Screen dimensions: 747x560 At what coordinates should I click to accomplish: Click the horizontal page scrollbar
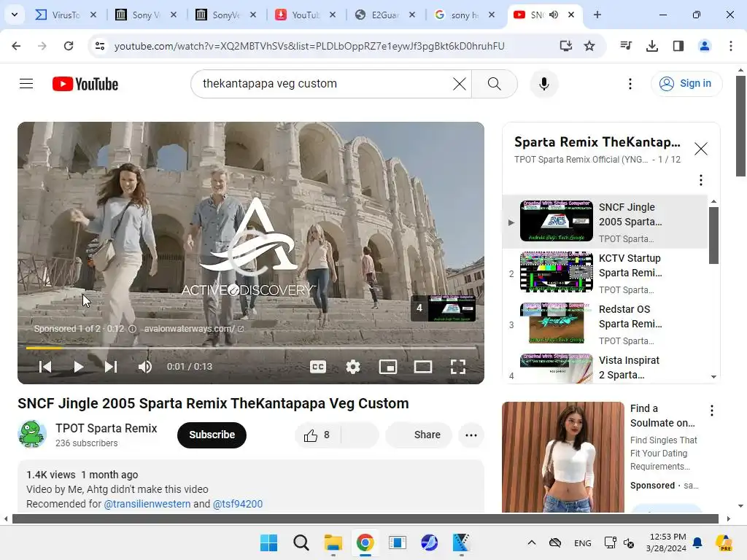tap(365, 518)
